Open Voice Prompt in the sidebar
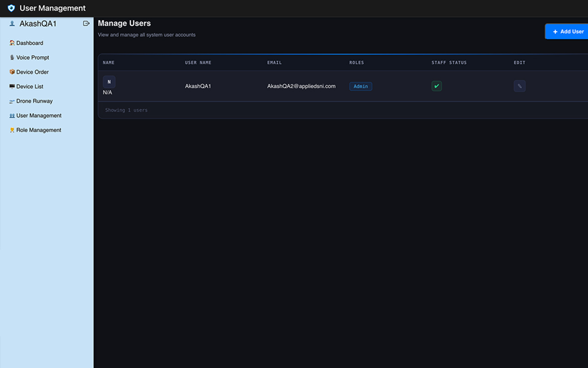Viewport: 588px width, 368px height. click(29, 57)
